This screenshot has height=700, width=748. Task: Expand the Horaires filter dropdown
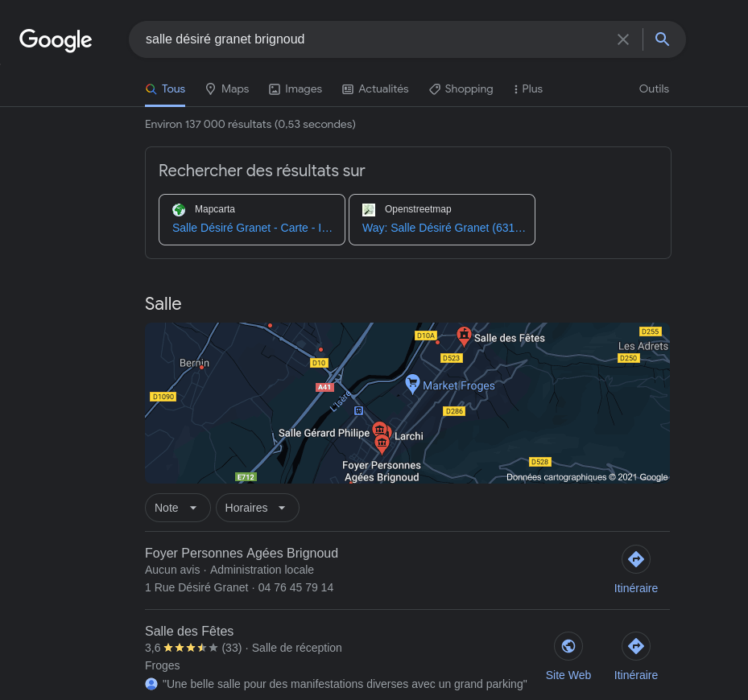pyautogui.click(x=257, y=508)
